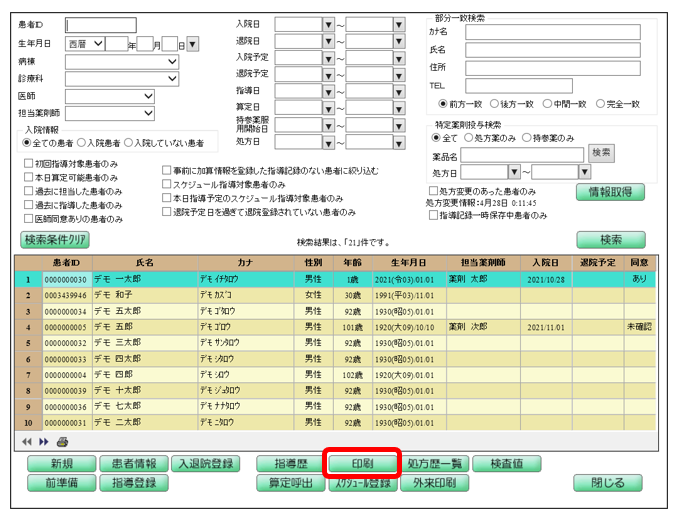Click the 患者ID input field
This screenshot has height=519, width=681.
click(x=101, y=25)
